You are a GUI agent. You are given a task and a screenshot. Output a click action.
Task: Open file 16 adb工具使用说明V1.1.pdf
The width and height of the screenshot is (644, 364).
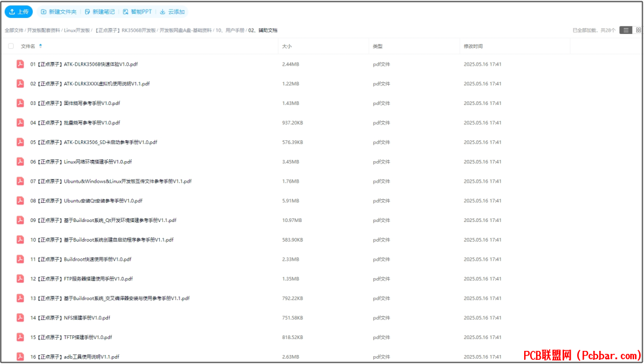[75, 357]
